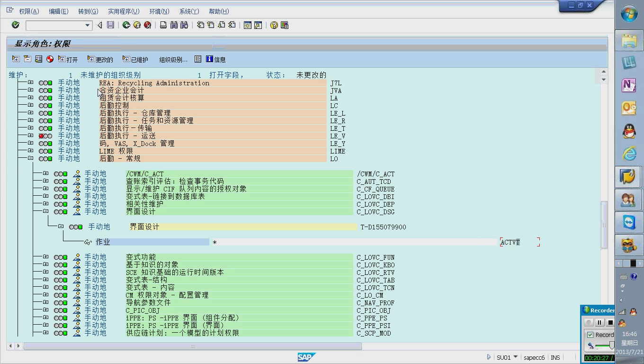This screenshot has width=644, height=364.
Task: Click the expand subtree icon in application toolbar
Action: (16, 59)
